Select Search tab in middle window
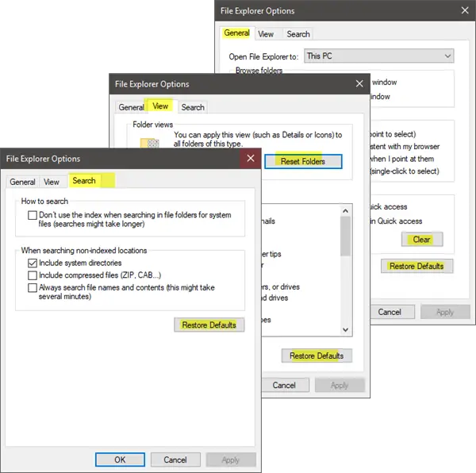 tap(193, 107)
